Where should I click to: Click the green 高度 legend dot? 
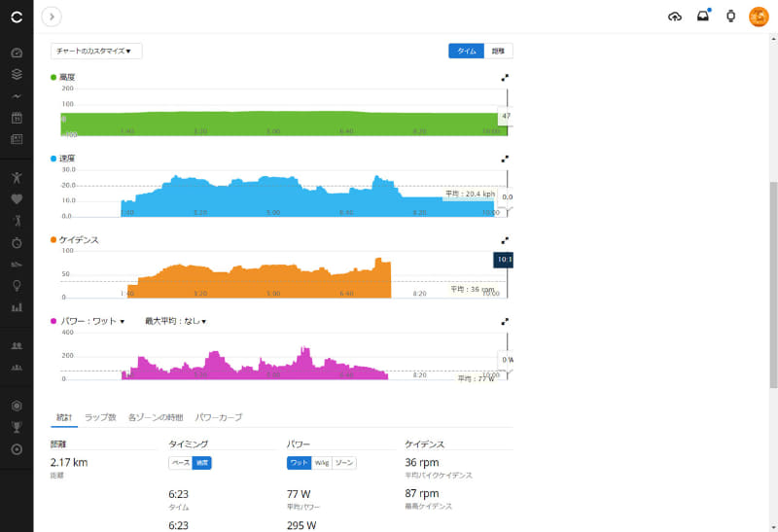point(53,78)
